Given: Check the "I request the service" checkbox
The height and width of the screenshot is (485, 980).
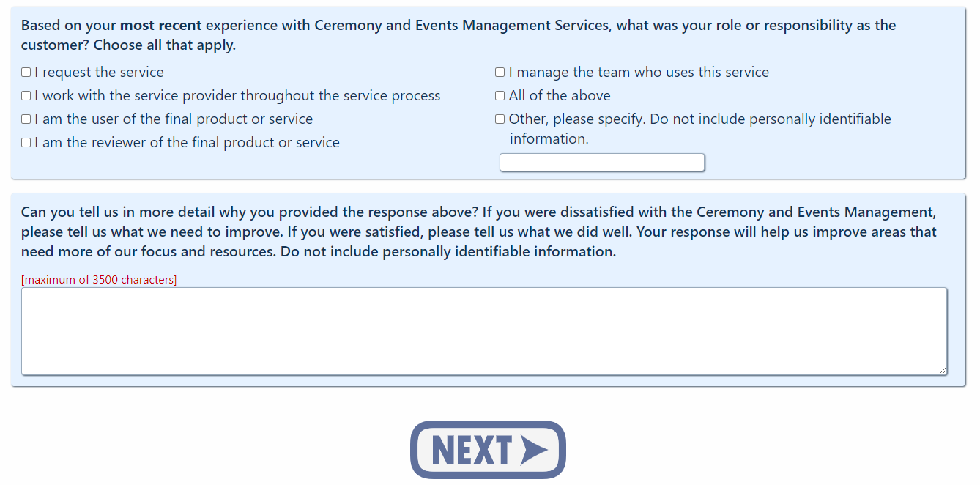Looking at the screenshot, I should [26, 73].
